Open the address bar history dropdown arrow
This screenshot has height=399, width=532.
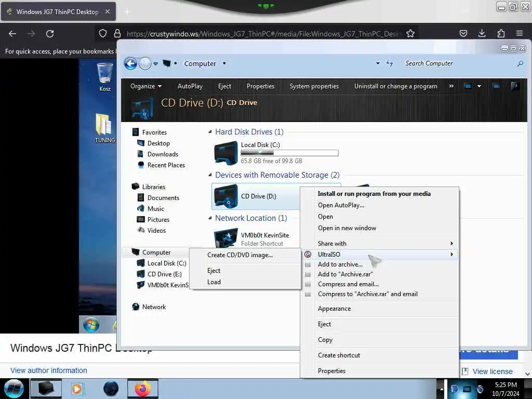point(378,63)
